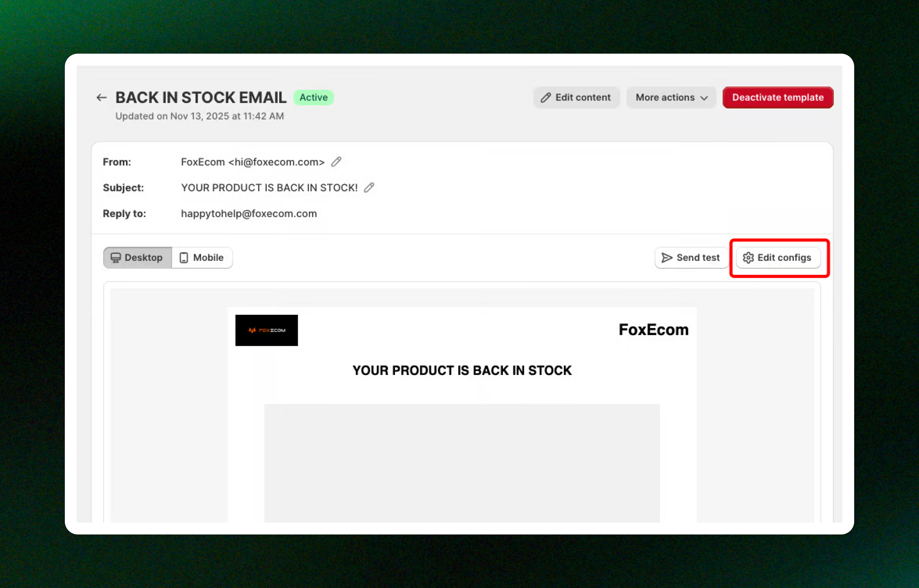
Task: Click the FoxEcom logo image
Action: click(266, 330)
